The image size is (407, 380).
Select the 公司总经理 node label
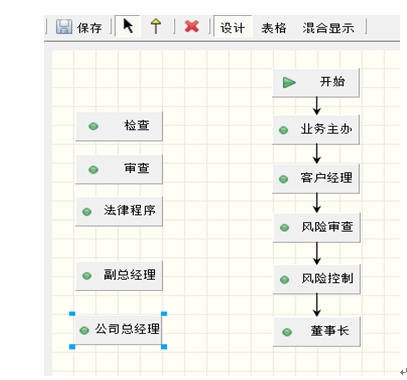127,329
